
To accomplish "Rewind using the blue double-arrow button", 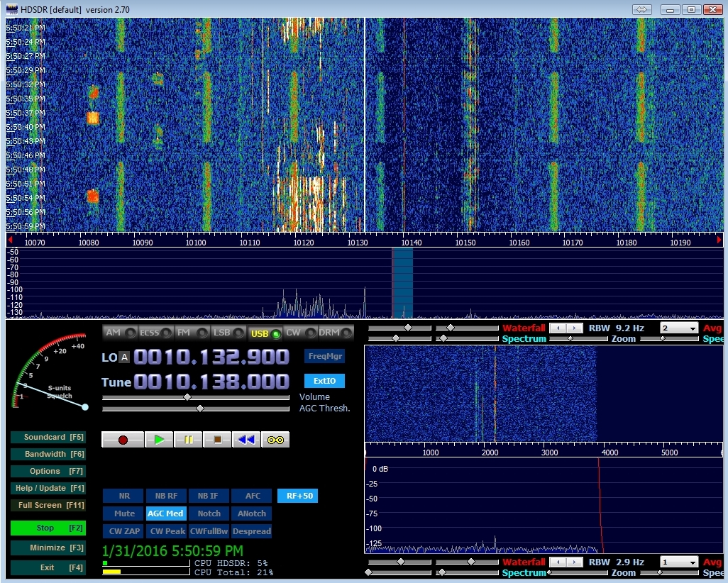I will click(246, 440).
